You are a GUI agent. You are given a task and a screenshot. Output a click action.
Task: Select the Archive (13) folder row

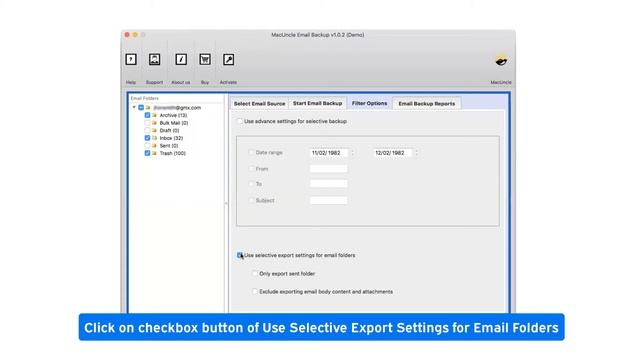coord(173,116)
